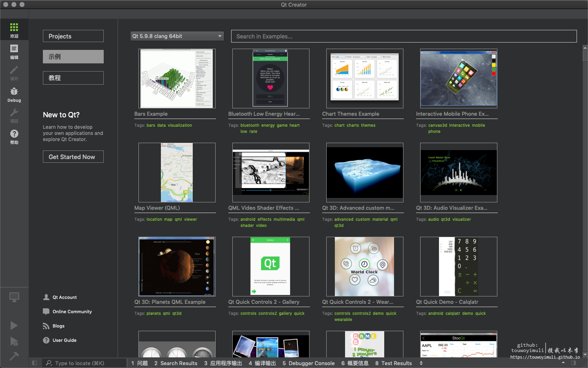The height and width of the screenshot is (368, 588).
Task: Click the 'planets' tag
Action: pos(154,314)
